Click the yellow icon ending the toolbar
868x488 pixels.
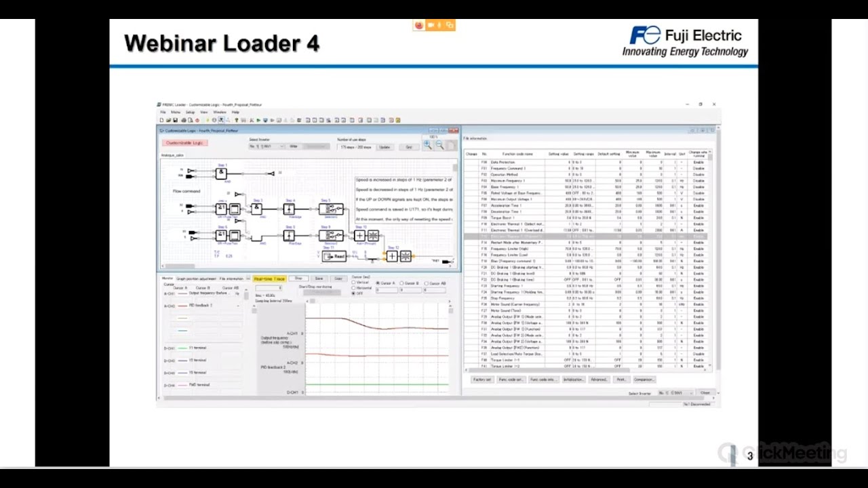[398, 120]
